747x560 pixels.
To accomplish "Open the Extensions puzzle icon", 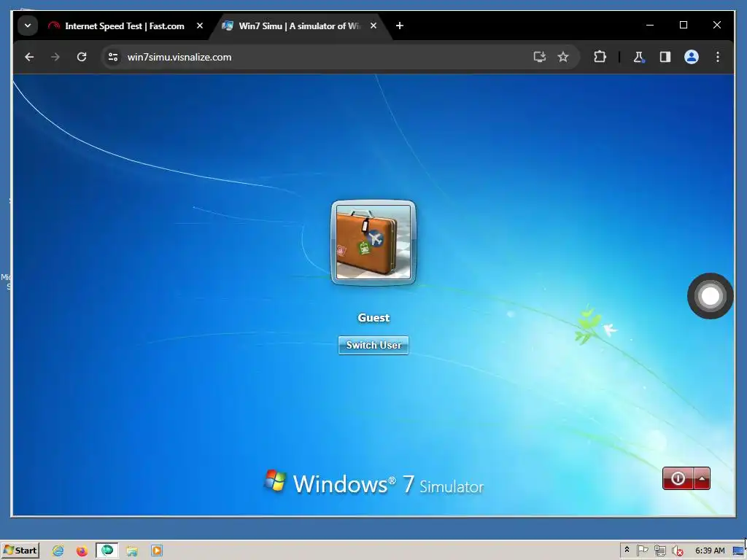I will pos(600,57).
